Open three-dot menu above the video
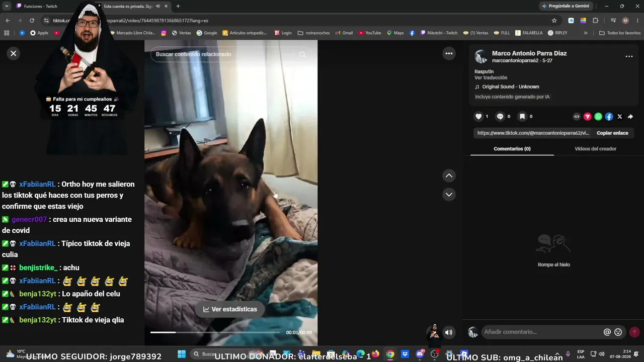The image size is (644, 362). tap(449, 54)
